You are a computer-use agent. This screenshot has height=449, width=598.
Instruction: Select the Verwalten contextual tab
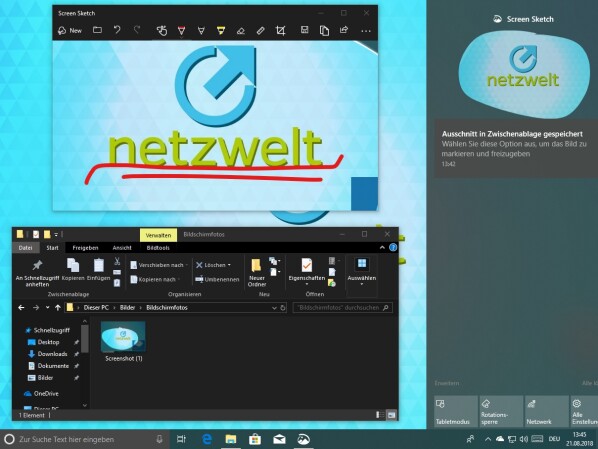pyautogui.click(x=158, y=235)
